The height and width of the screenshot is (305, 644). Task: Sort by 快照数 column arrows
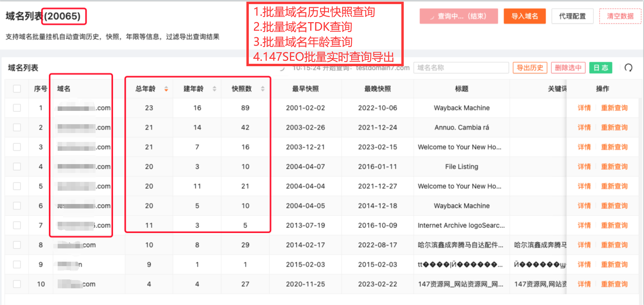262,89
